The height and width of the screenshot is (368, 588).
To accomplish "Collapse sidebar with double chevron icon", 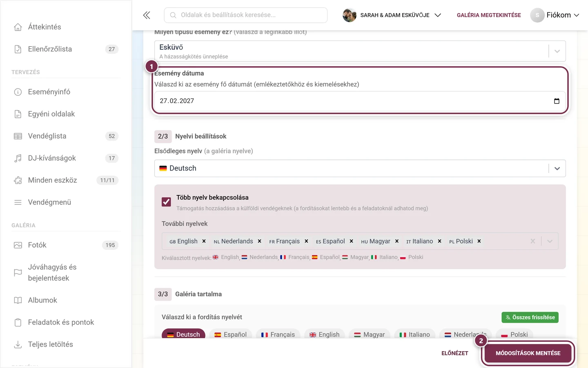I will click(147, 15).
